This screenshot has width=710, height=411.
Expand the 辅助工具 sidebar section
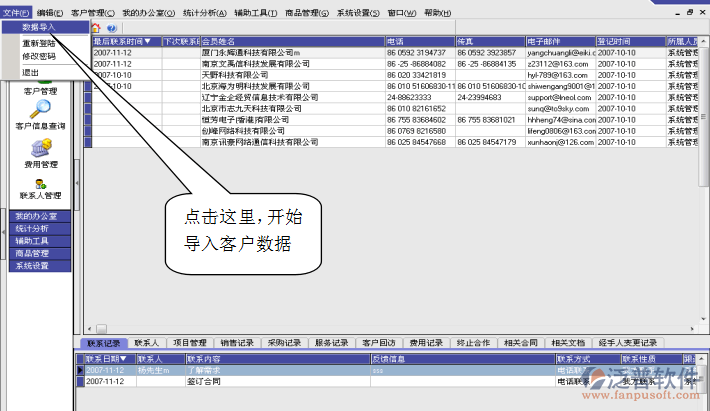tap(40, 241)
